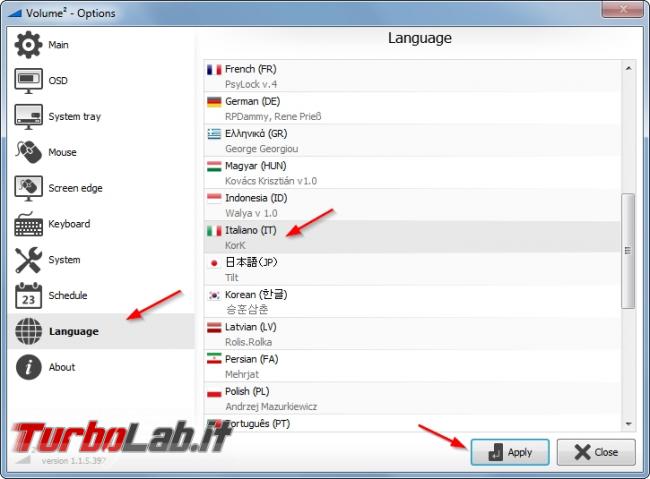The image size is (650, 479).
Task: Select German (DE) language
Action: [412, 108]
